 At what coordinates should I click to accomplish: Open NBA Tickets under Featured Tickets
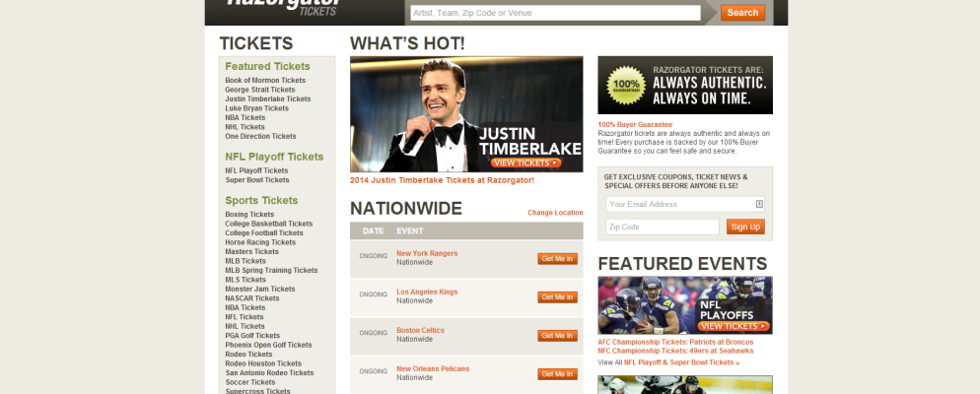pos(245,118)
